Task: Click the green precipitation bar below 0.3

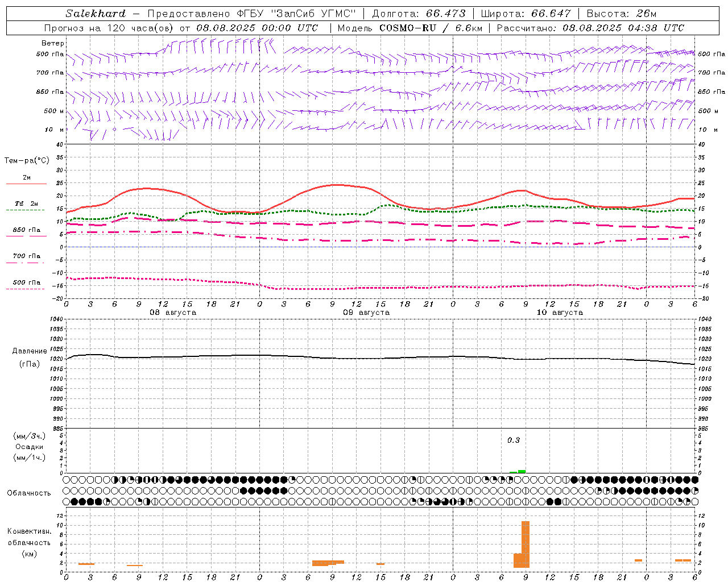Action: [522, 471]
